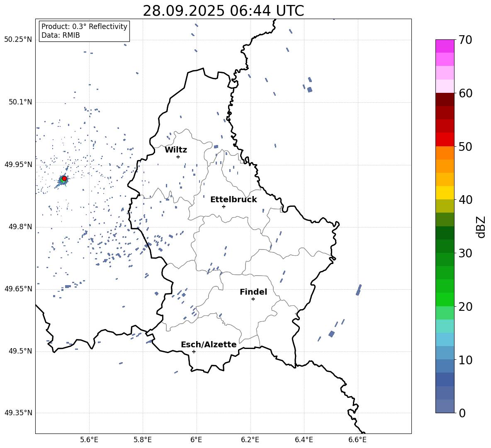Click the dBZ colorbar axis label
Viewport: 491px width, 448px height.
pos(481,227)
